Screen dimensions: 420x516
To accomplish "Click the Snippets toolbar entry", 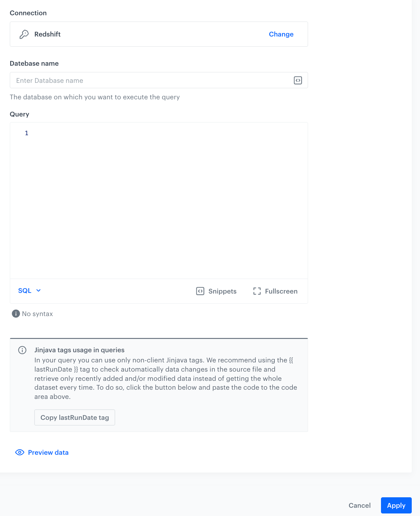I will click(222, 291).
